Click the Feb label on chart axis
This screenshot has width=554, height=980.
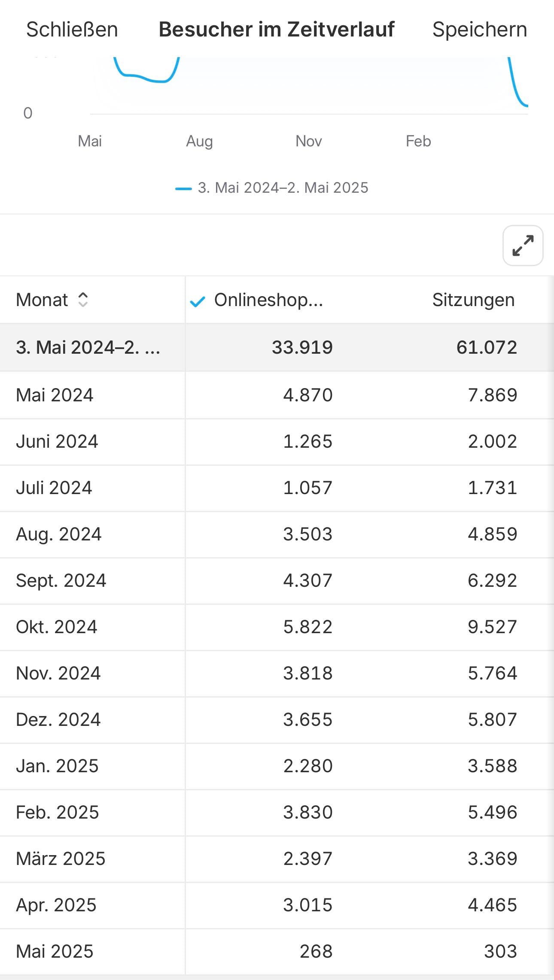pos(418,141)
